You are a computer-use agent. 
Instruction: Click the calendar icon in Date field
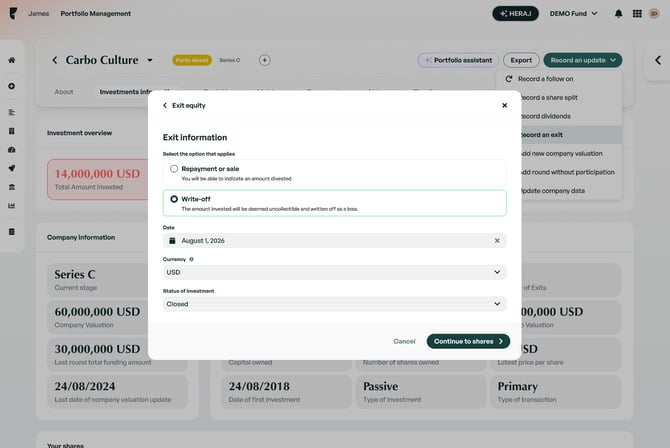(172, 241)
